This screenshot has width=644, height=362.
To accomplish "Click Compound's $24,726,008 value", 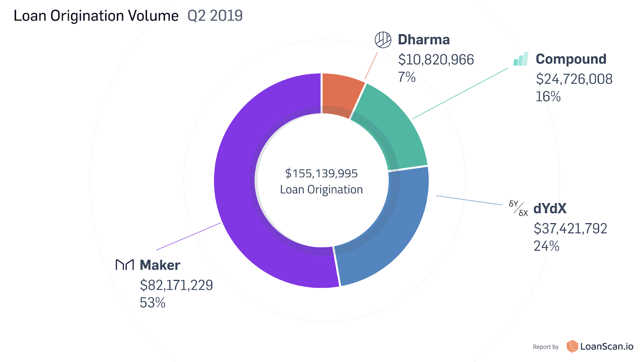I will [574, 79].
